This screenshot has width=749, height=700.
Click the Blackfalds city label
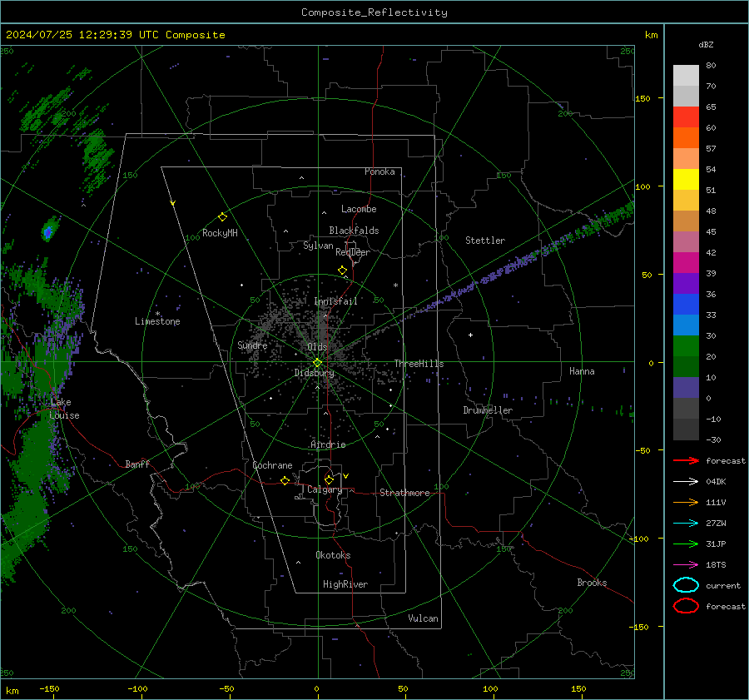[x=354, y=231]
